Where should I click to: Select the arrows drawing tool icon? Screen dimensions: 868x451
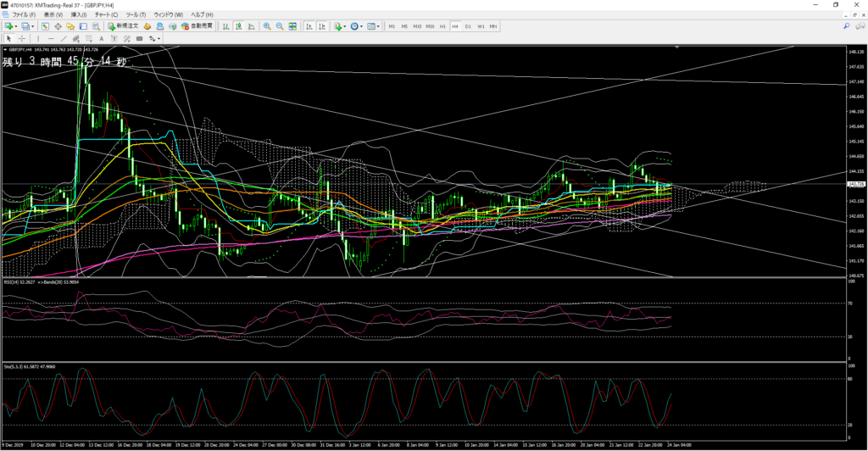153,39
